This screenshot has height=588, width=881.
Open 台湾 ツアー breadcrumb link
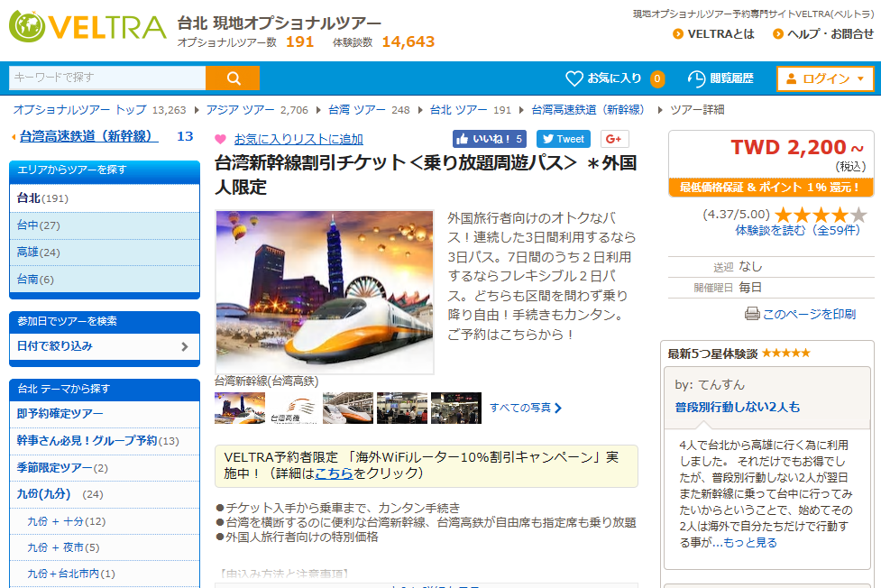pyautogui.click(x=357, y=110)
